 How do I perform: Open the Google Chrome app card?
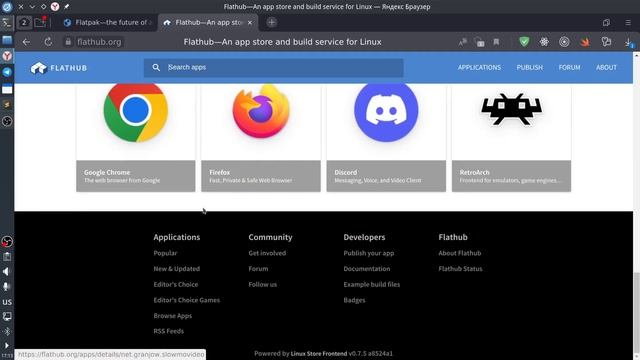[136, 137]
